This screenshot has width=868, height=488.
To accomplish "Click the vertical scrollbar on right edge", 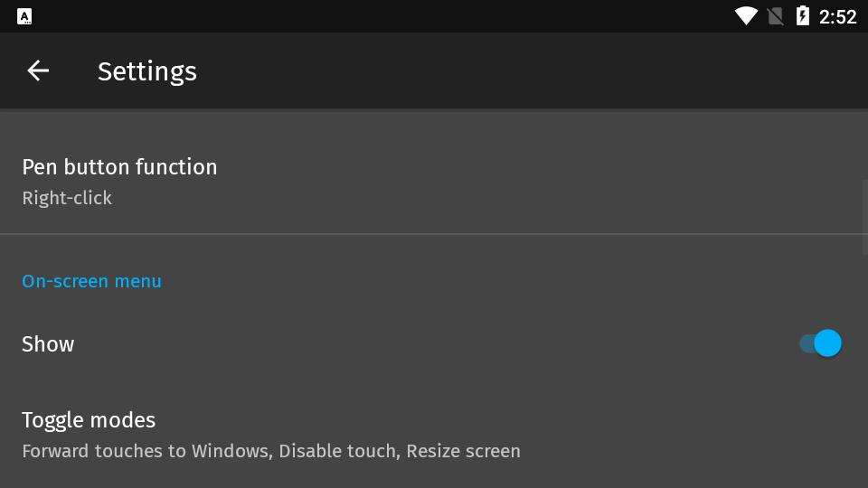I will (x=864, y=206).
